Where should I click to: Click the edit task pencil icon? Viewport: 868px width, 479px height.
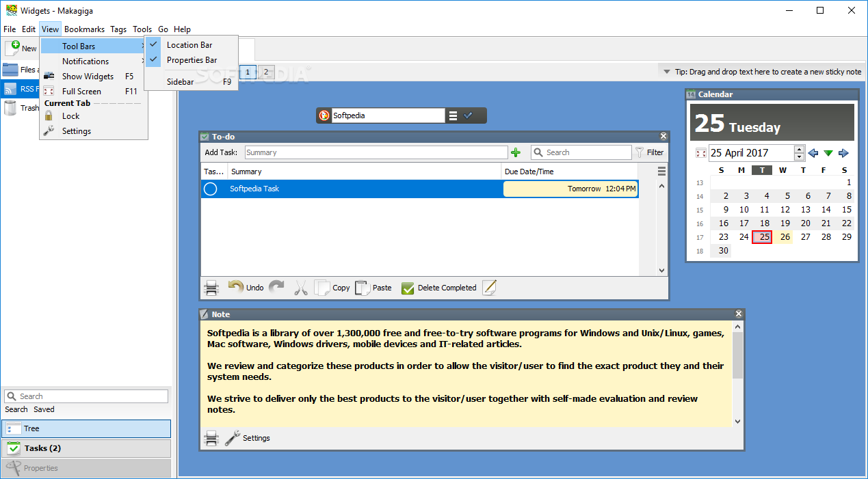[x=489, y=288]
